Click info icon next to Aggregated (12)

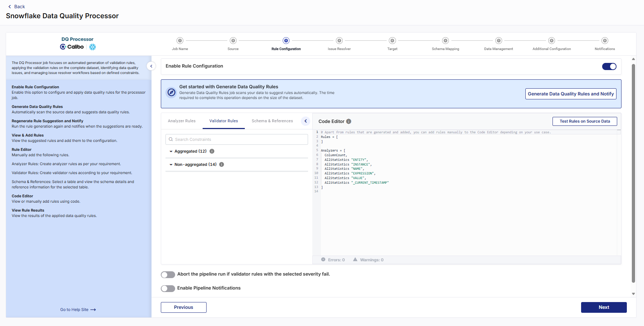coord(212,151)
